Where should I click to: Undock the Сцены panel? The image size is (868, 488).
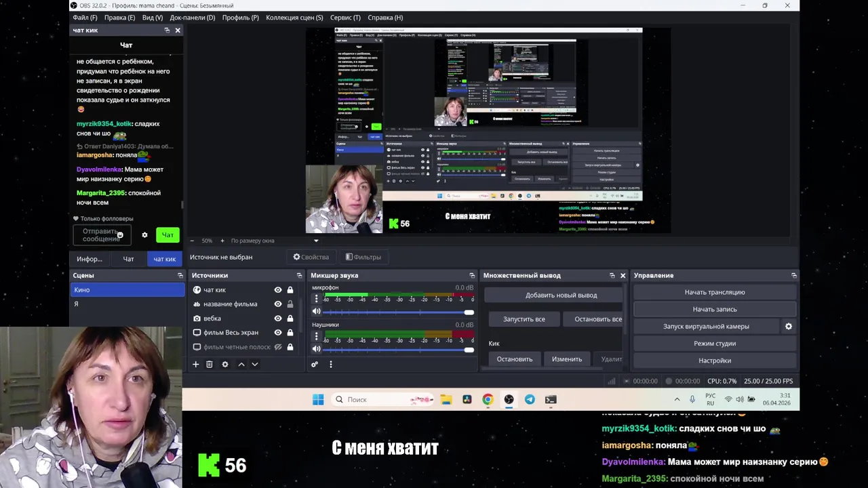click(180, 276)
